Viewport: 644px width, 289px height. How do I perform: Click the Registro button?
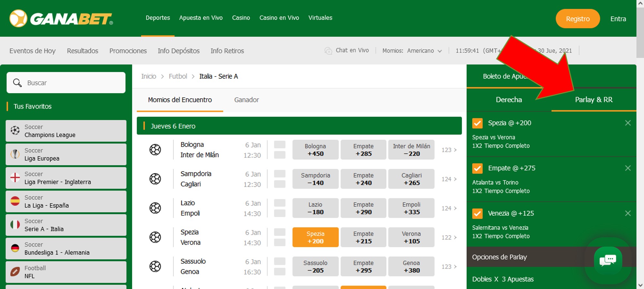click(x=578, y=19)
